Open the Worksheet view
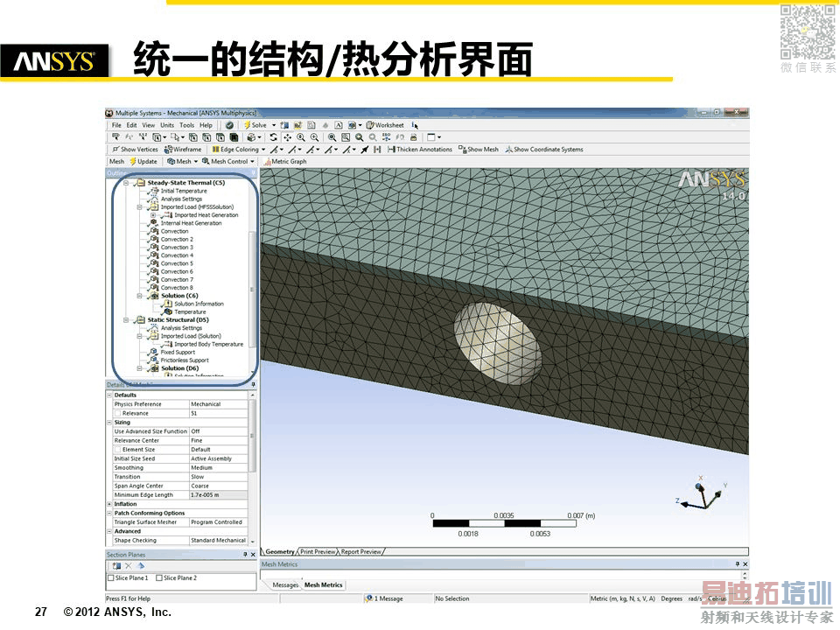This screenshot has width=840, height=630. (x=385, y=125)
